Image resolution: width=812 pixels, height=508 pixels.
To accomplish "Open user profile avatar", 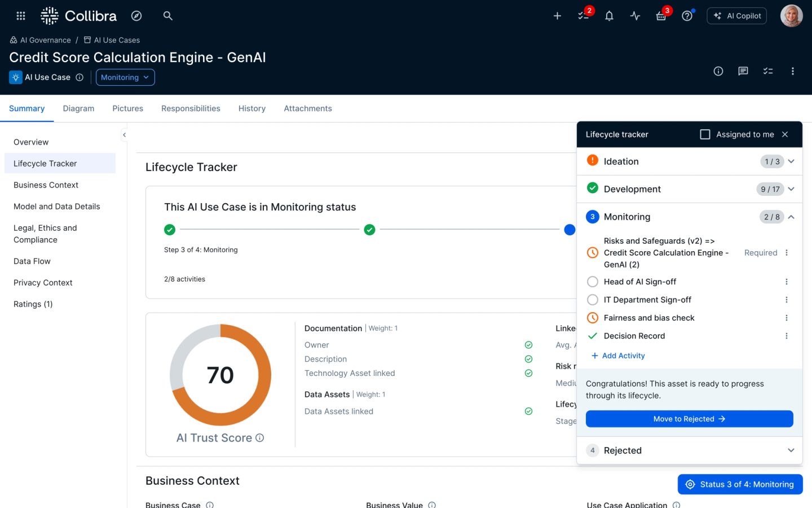I will coord(791,16).
